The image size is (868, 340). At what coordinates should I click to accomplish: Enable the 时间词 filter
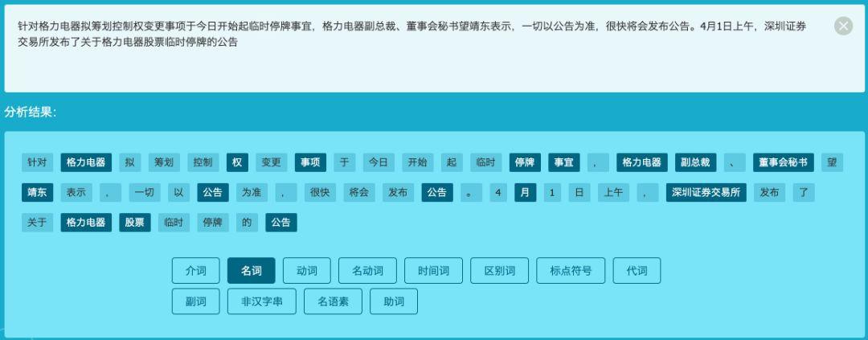433,271
